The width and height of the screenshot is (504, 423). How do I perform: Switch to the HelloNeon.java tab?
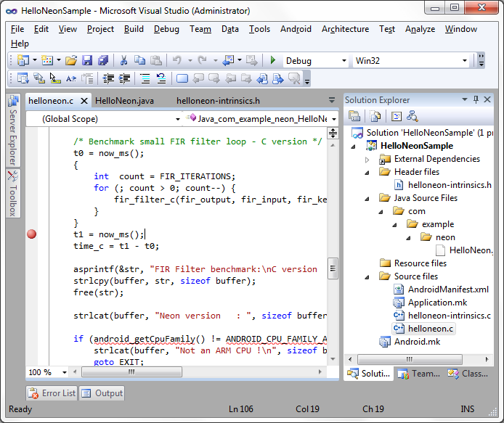click(124, 101)
